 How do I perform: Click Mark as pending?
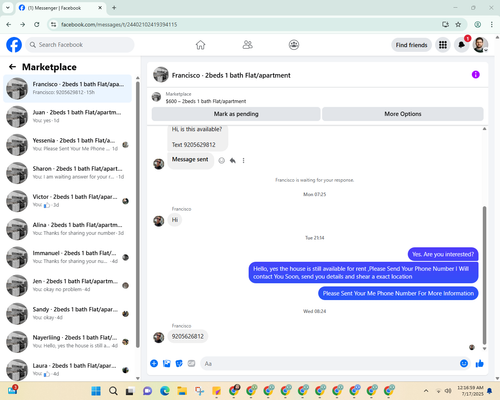[x=236, y=114]
